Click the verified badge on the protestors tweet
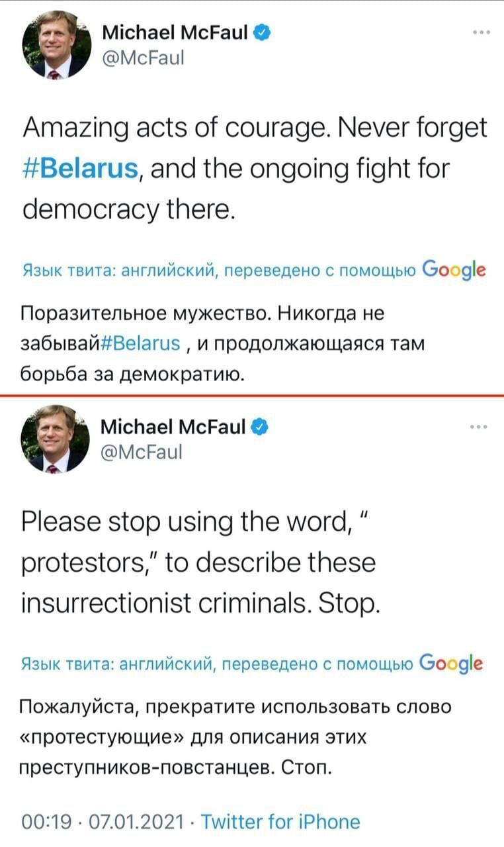This screenshot has height=847, width=504. pos(261,428)
